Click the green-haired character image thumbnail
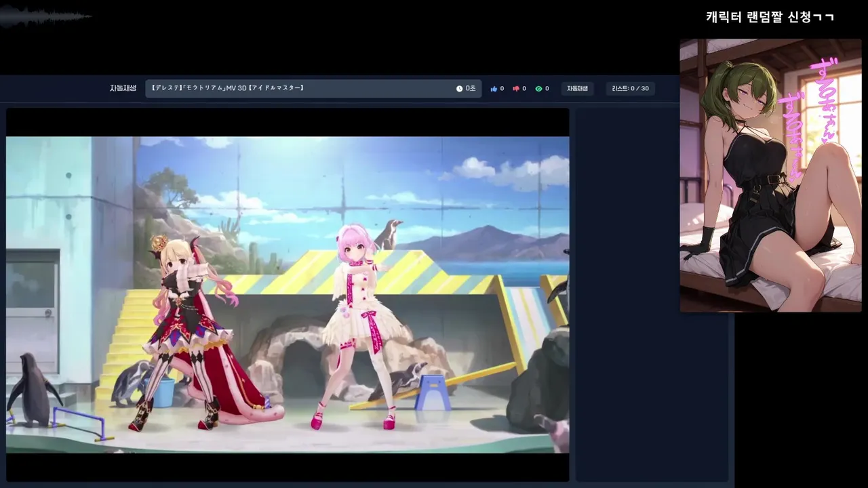This screenshot has height=488, width=868. 770,176
